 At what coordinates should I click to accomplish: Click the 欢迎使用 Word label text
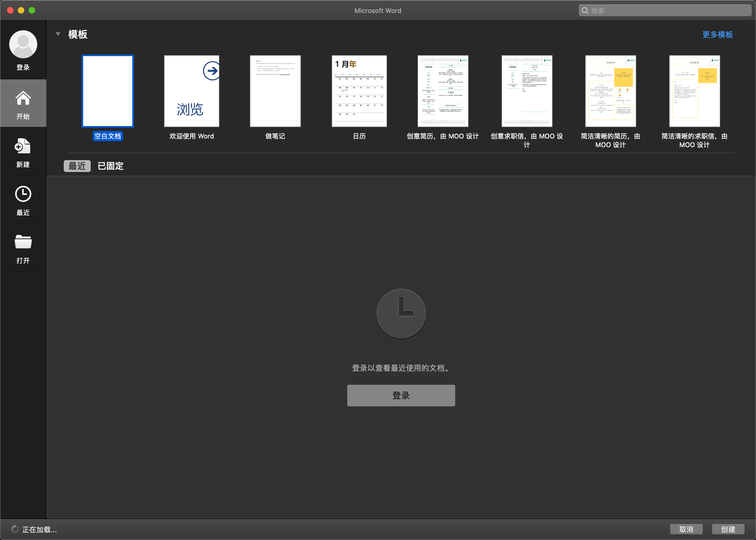click(x=191, y=136)
